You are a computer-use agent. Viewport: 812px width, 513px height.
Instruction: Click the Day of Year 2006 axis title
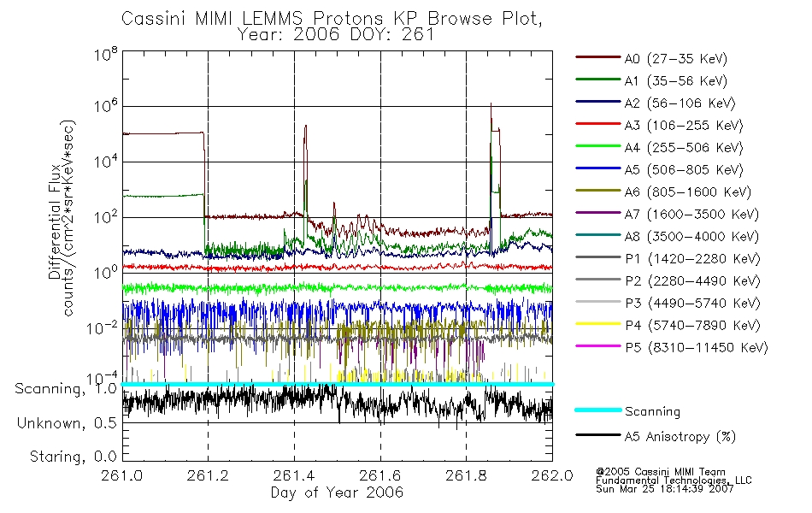337,492
